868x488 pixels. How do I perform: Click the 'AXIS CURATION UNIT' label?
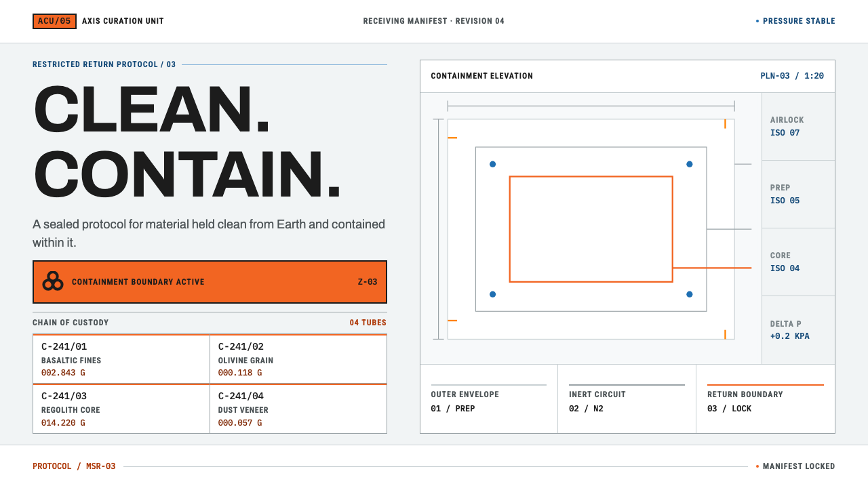pos(123,21)
